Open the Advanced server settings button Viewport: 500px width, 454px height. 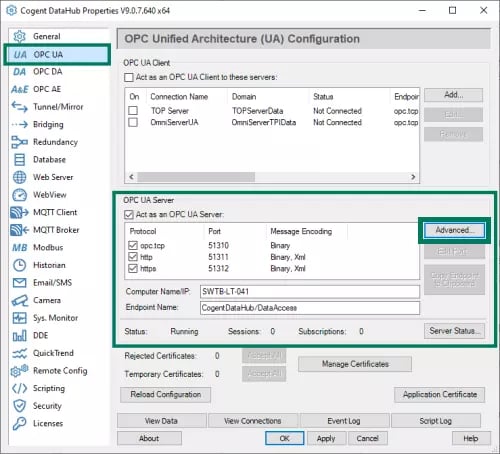(x=454, y=230)
